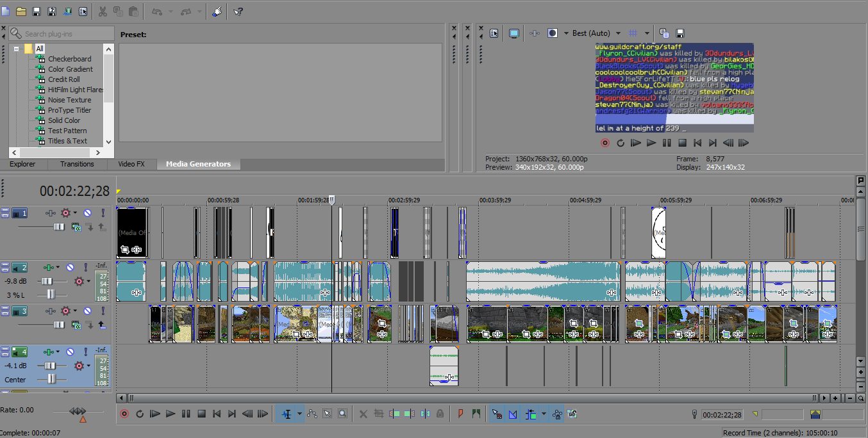Screen dimensions: 868x438
Task: Switch to the Explorer tab
Action: click(22, 164)
